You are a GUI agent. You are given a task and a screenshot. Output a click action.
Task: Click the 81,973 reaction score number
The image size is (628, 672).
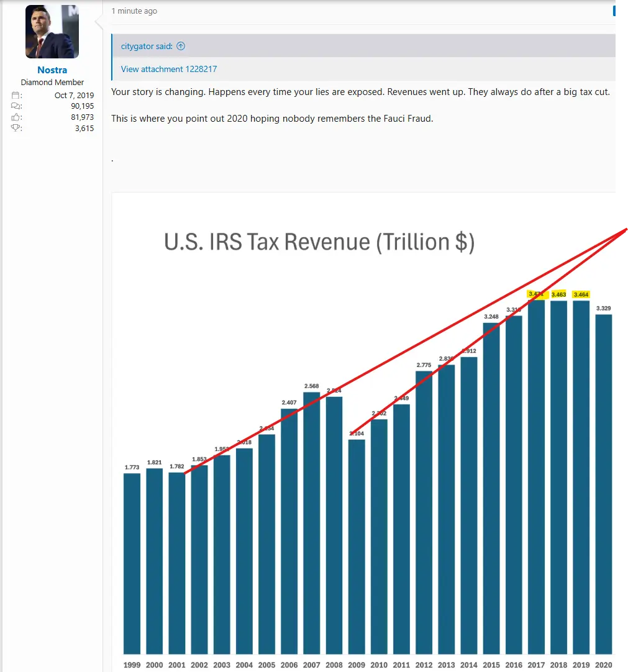click(x=82, y=117)
